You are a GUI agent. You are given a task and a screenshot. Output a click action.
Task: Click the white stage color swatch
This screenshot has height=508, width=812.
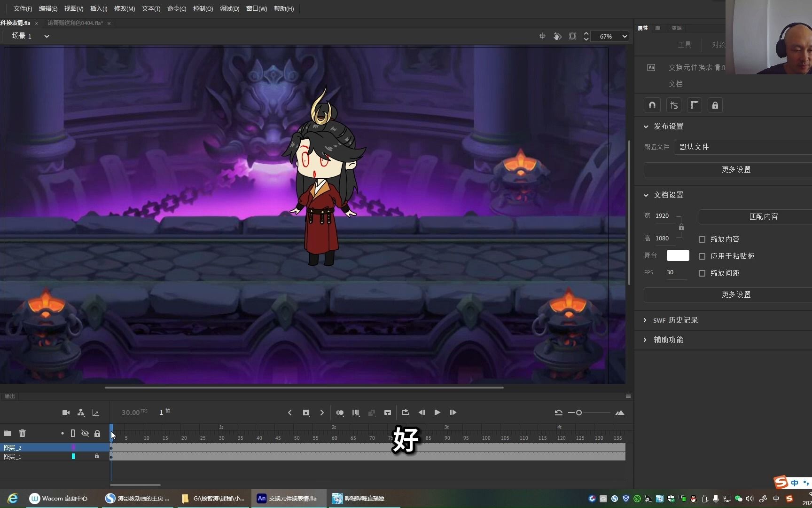pos(678,256)
